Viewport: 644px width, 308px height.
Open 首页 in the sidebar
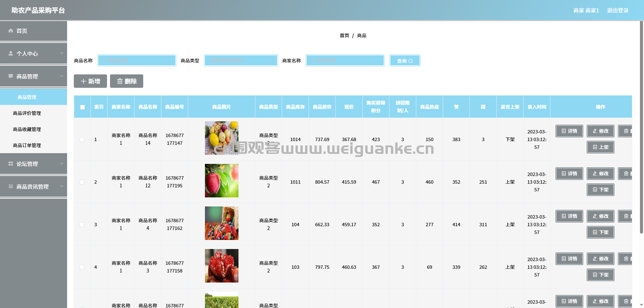[34, 31]
